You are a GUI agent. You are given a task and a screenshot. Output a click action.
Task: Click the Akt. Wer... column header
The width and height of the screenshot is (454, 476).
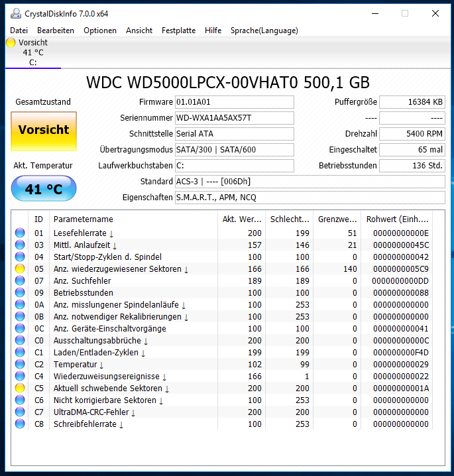[x=241, y=219]
